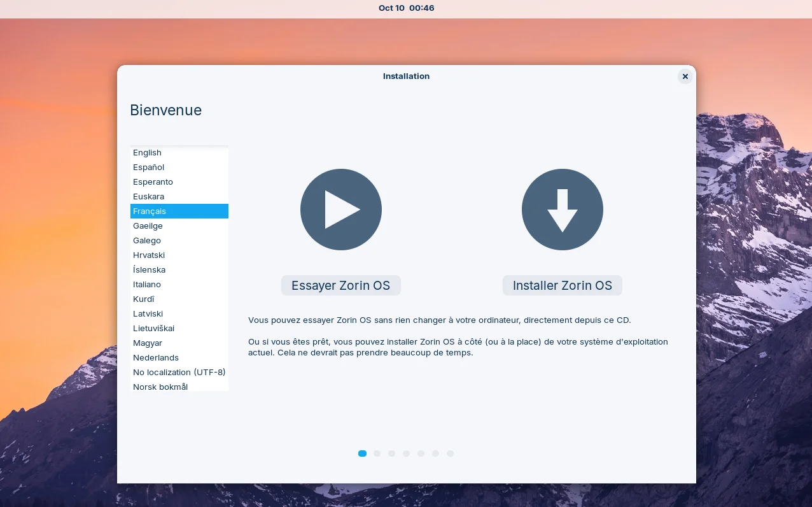Select the highlighted Français language entry
This screenshot has width=812, height=507.
(150, 211)
